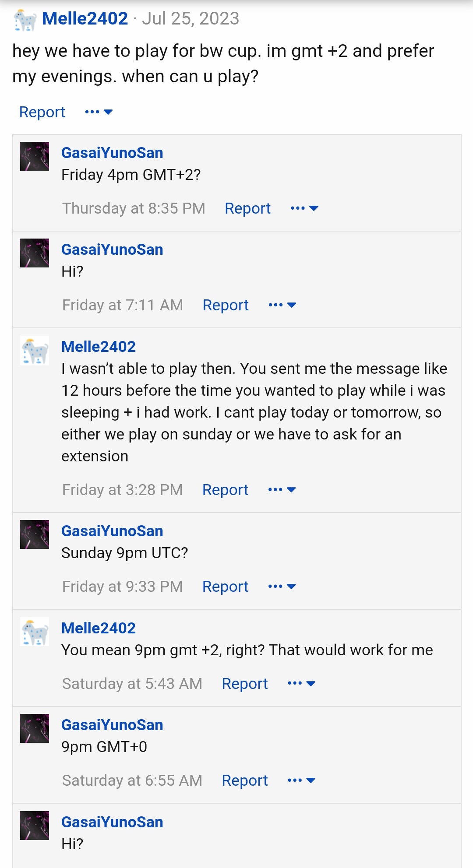Screen dimensions: 473x868
Task: Click GasaiYunoSan avatar beside "Sunday 9pm UTC?"
Action: coord(35,534)
